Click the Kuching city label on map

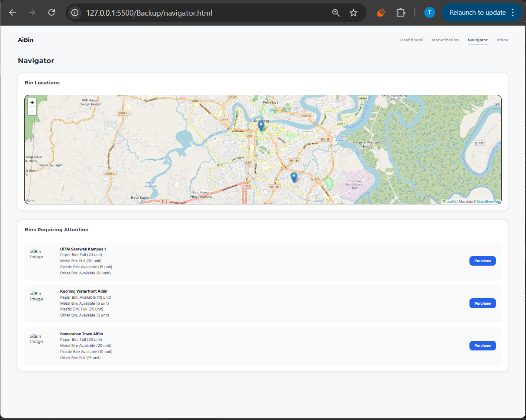pyautogui.click(x=261, y=121)
